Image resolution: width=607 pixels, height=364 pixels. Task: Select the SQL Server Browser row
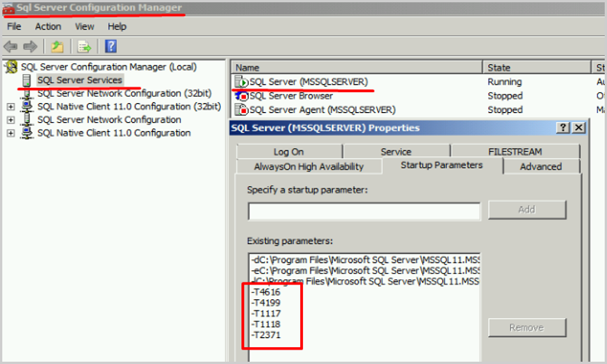418,95
